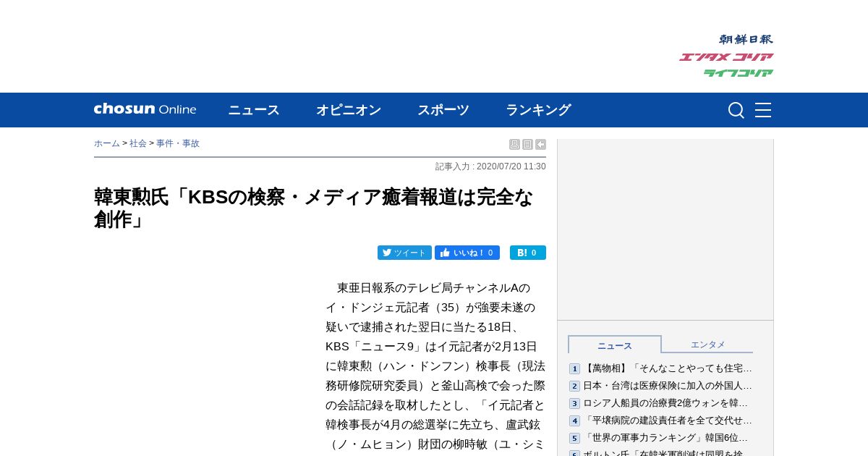Go back using the left arrow icon

540,144
